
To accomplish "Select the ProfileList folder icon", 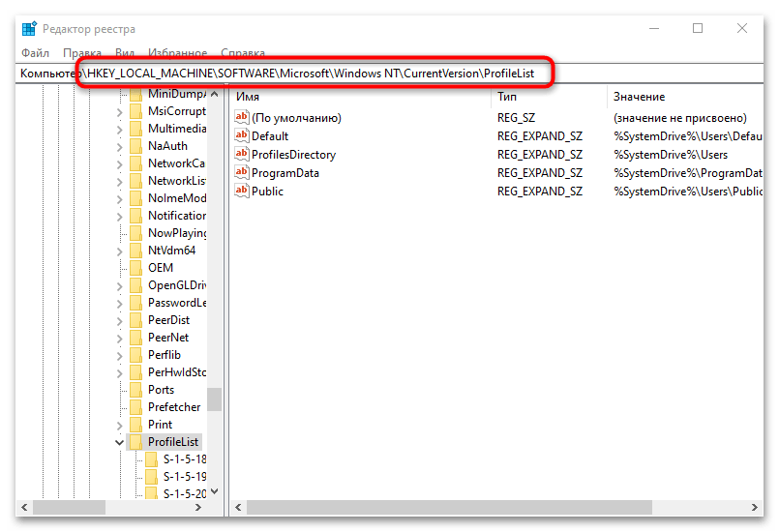I will click(x=135, y=442).
